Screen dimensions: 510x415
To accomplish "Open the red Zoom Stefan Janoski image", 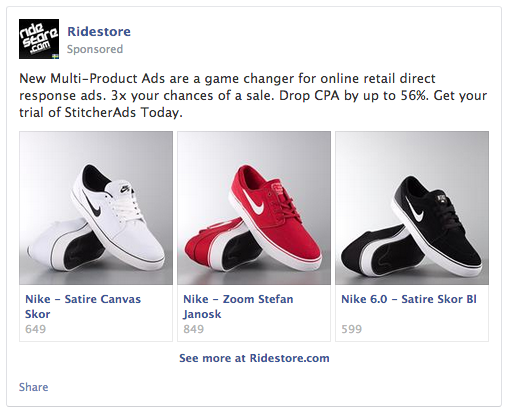I will (254, 208).
